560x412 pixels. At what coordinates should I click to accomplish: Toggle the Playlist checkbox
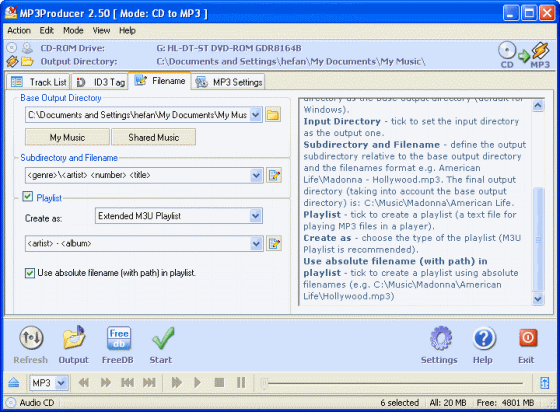tap(28, 196)
